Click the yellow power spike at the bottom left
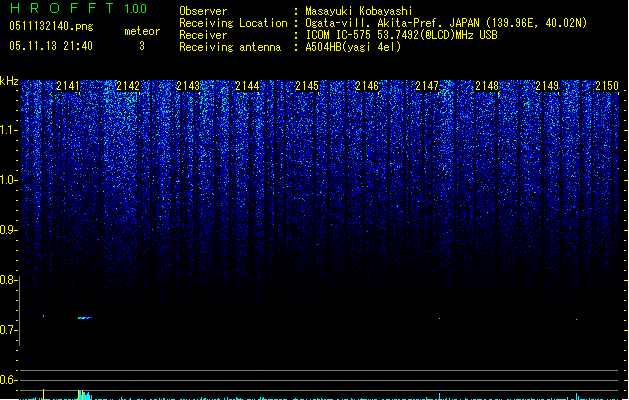The height and width of the screenshot is (400, 629). coord(43,394)
